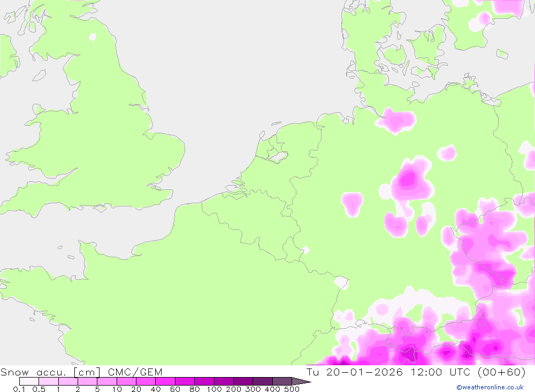The height and width of the screenshot is (392, 535).
Task: Click the 400–500 cm legend swatch
Action: tap(282, 381)
